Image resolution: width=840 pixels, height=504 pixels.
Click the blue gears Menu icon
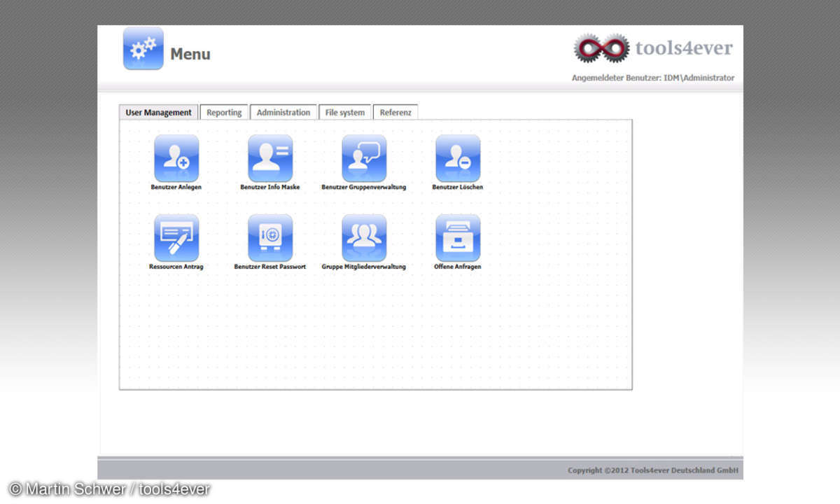(143, 48)
